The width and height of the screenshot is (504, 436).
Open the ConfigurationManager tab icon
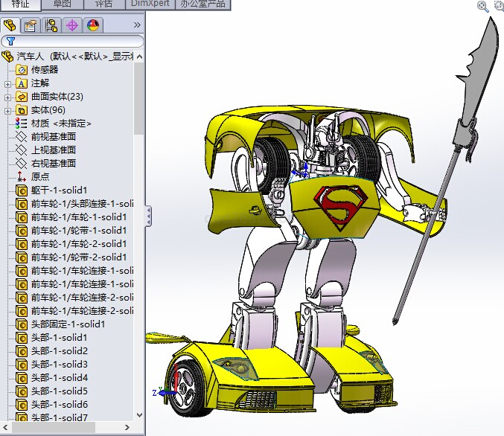click(51, 25)
